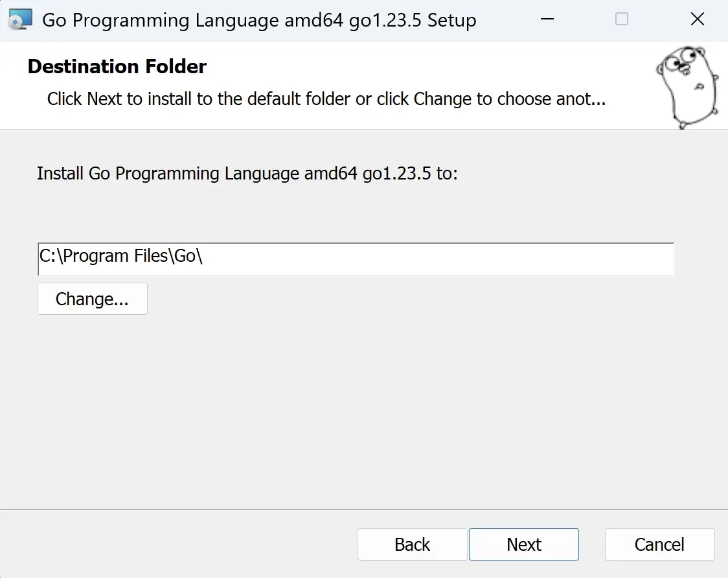
Task: Select the Destination Folder heading
Action: coord(117,67)
